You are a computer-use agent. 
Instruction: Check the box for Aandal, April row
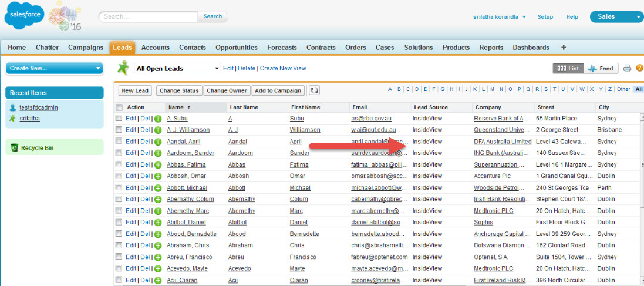(x=119, y=142)
